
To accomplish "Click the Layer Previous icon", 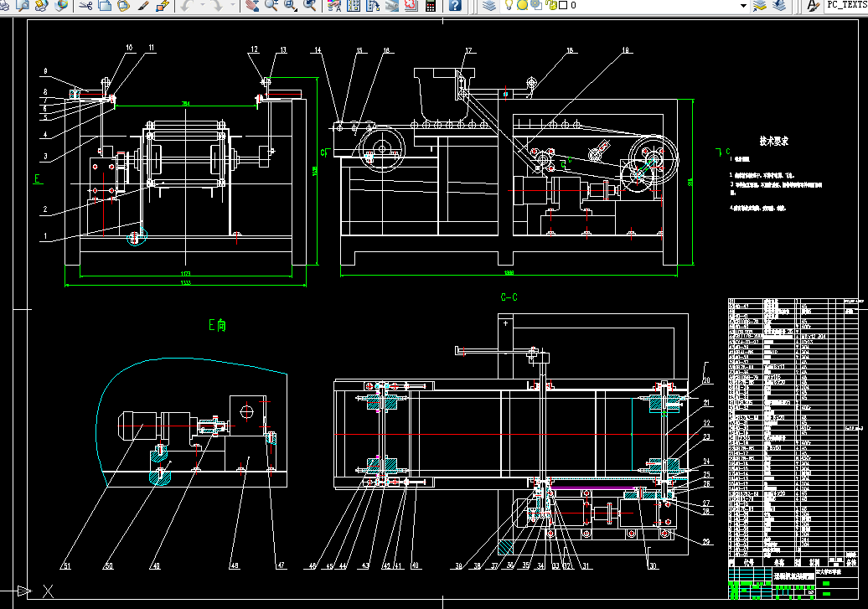I will [779, 5].
